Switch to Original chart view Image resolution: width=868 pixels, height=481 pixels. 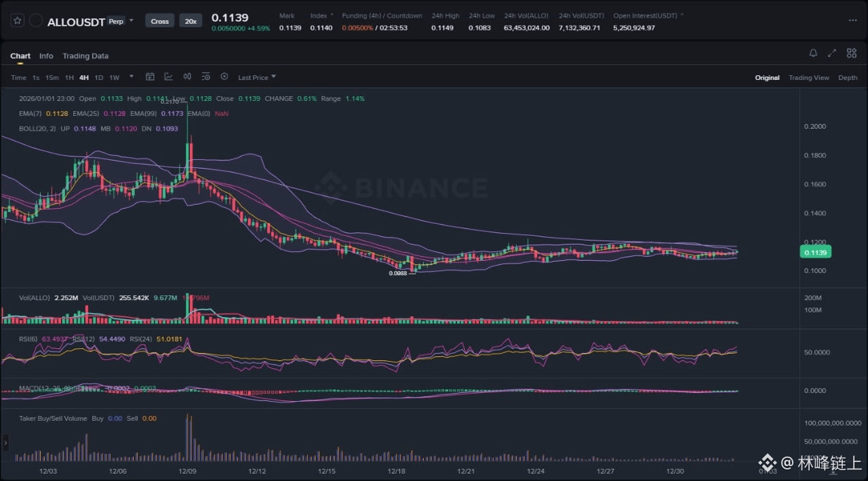767,78
